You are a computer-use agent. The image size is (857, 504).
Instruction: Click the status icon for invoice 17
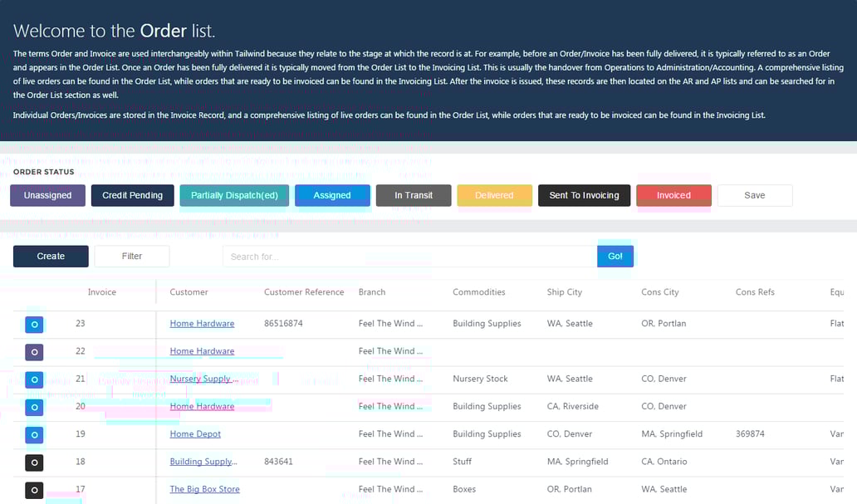pos(34,490)
